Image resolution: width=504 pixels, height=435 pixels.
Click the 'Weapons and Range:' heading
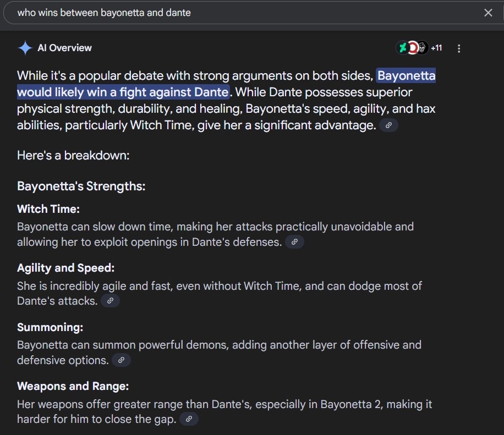coord(73,386)
